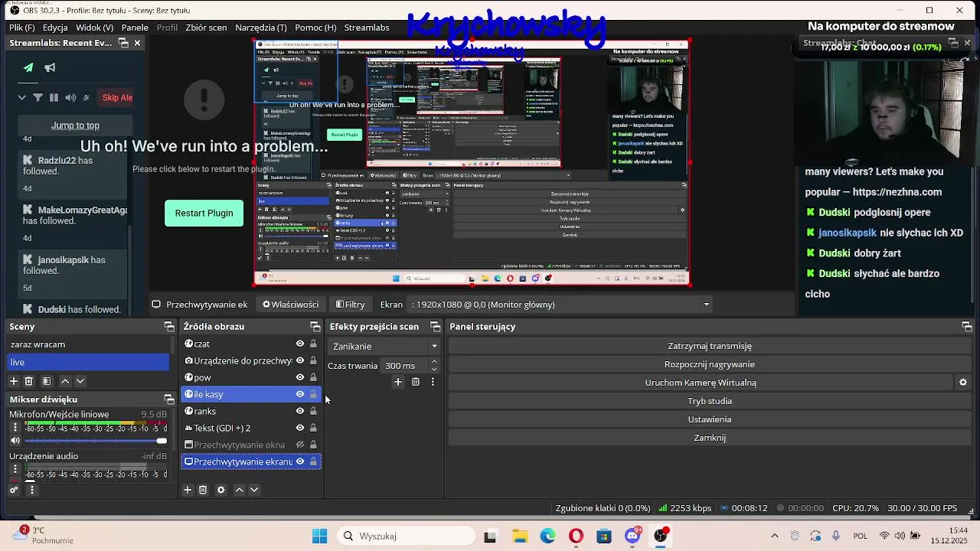The image size is (980, 551).
Task: Hide the ile kasy source
Action: (x=300, y=394)
